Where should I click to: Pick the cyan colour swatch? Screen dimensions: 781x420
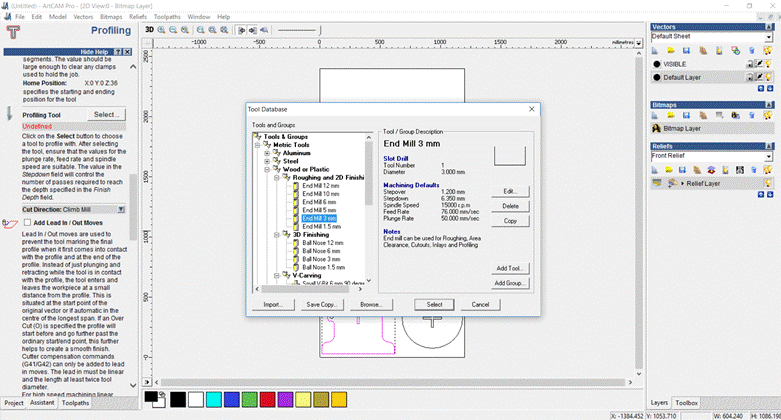(214, 400)
